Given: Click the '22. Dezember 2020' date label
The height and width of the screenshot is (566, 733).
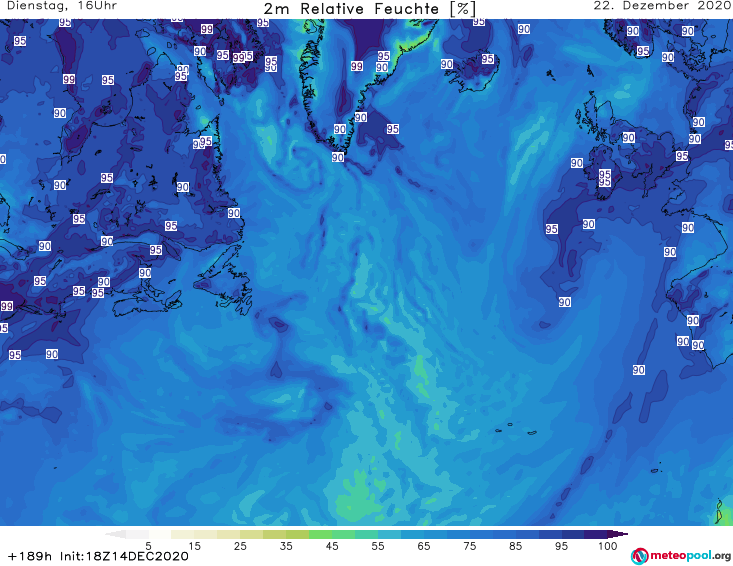Looking at the screenshot, I should click(x=663, y=6).
